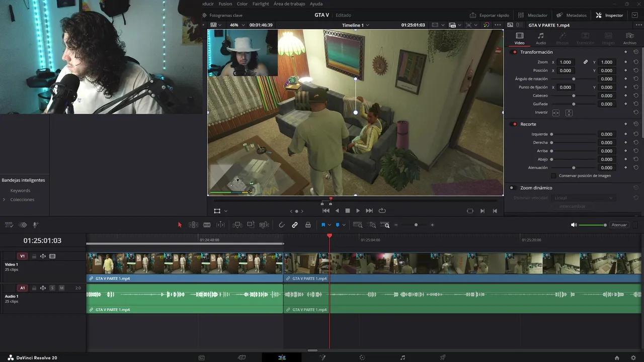Check Conservar posición de imagen
Screen dimensions: 644x362
(x=554, y=176)
